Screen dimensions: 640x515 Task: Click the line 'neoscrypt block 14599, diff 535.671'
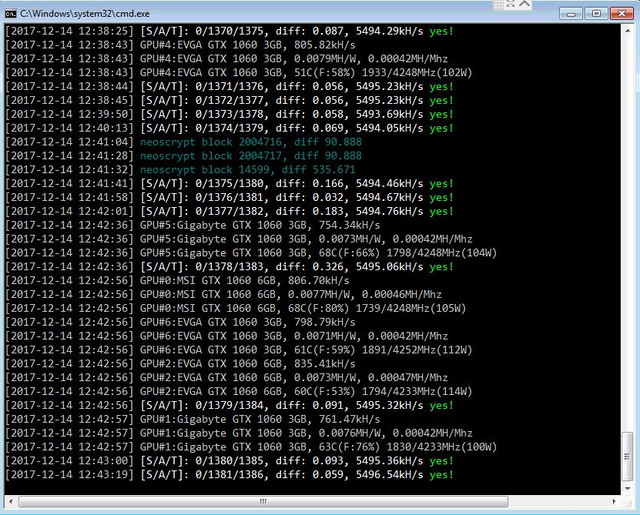coord(248,170)
